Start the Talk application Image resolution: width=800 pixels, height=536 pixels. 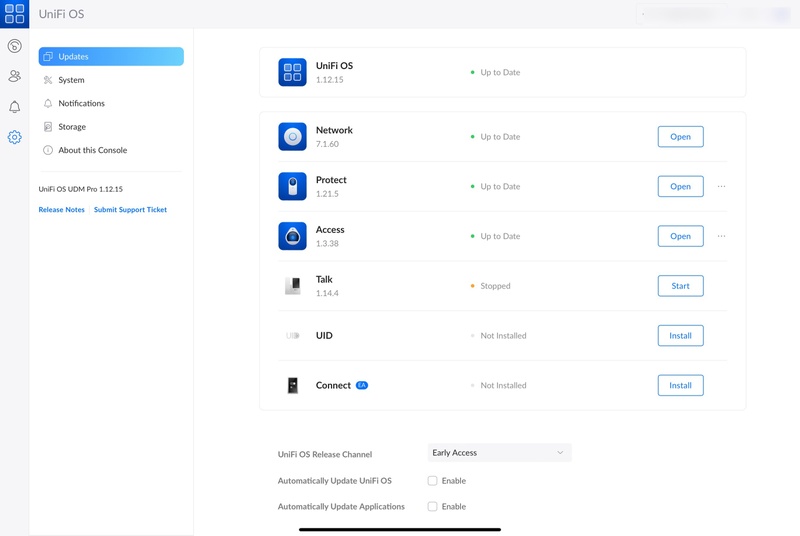[x=680, y=286]
